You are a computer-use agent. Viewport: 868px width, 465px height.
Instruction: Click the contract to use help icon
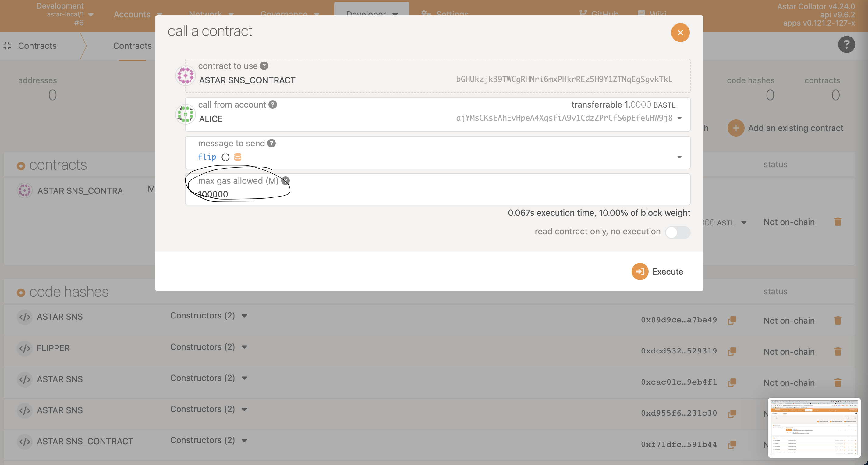pos(264,66)
